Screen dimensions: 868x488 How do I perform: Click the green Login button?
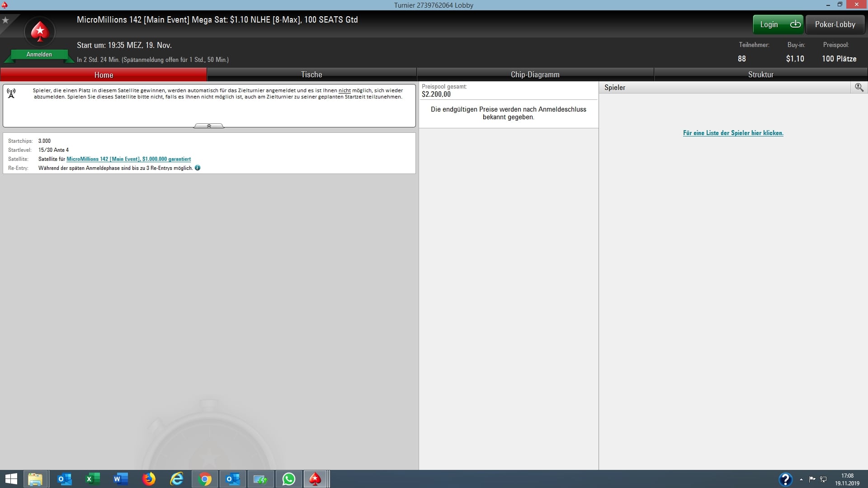pyautogui.click(x=778, y=24)
